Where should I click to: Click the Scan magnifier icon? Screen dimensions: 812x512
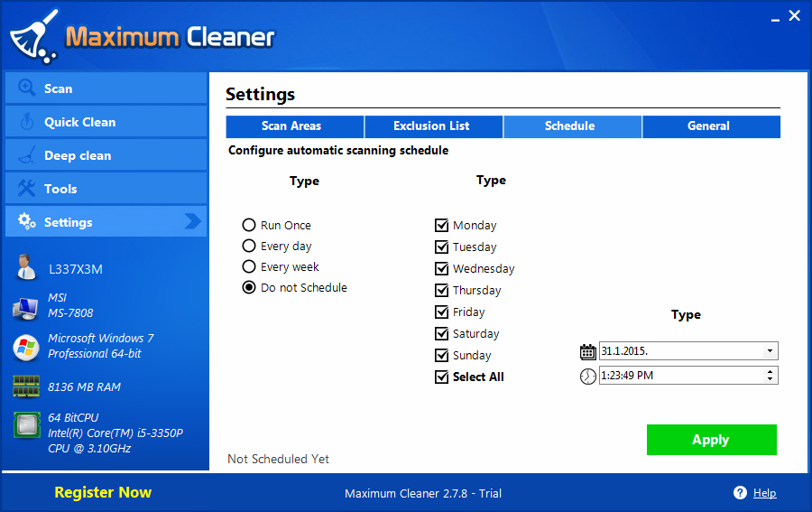click(x=26, y=88)
